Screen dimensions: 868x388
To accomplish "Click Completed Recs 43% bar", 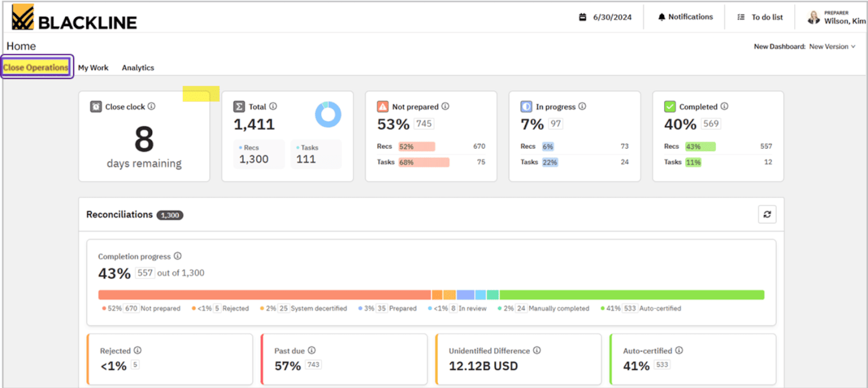I will pyautogui.click(x=700, y=146).
